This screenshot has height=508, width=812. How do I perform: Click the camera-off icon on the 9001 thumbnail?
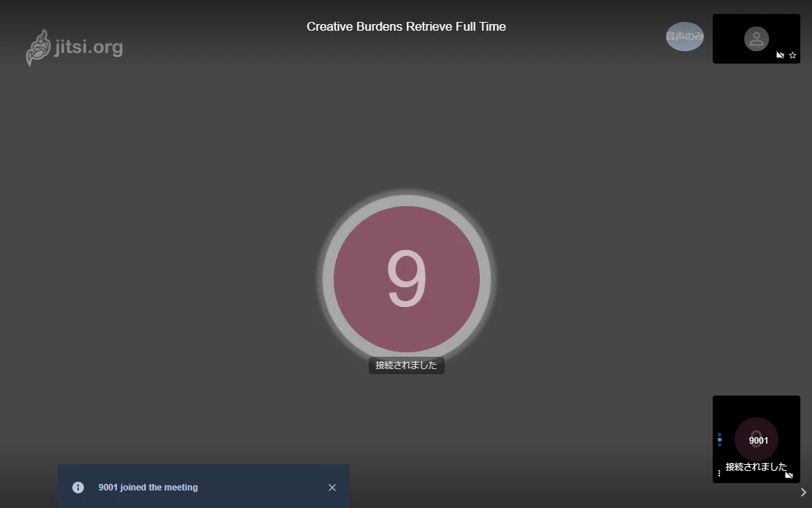[x=789, y=475]
